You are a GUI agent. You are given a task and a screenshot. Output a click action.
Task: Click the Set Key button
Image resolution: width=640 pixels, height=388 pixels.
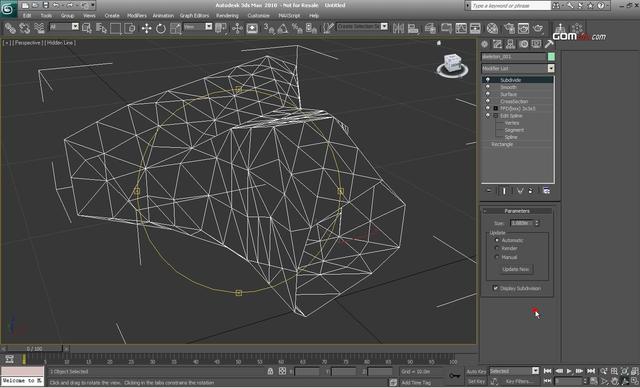point(476,381)
